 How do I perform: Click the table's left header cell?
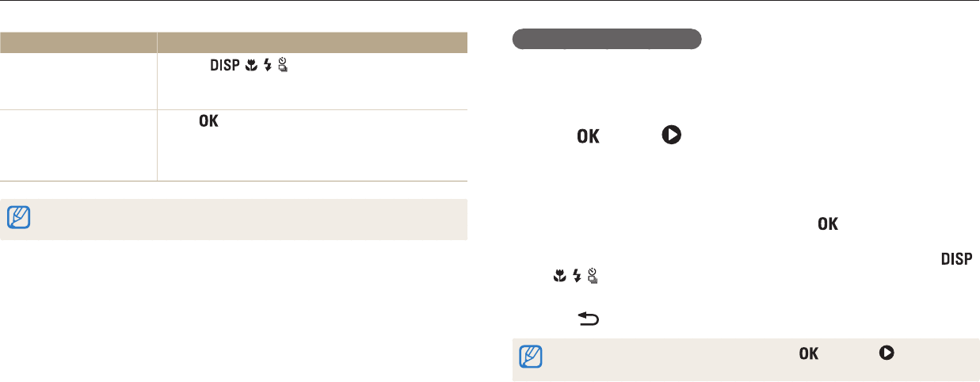click(78, 42)
